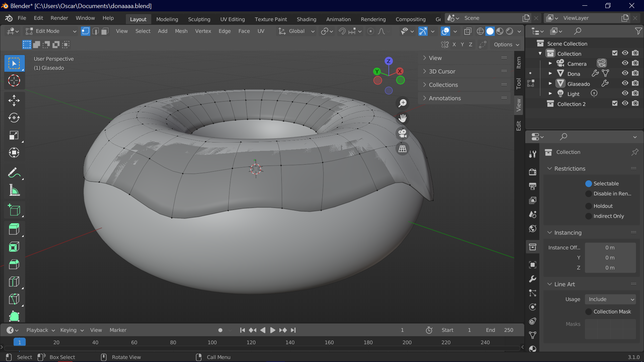Uncheck Collection 2 exclude checkbox
Image resolution: width=644 pixels, height=362 pixels.
[614, 104]
